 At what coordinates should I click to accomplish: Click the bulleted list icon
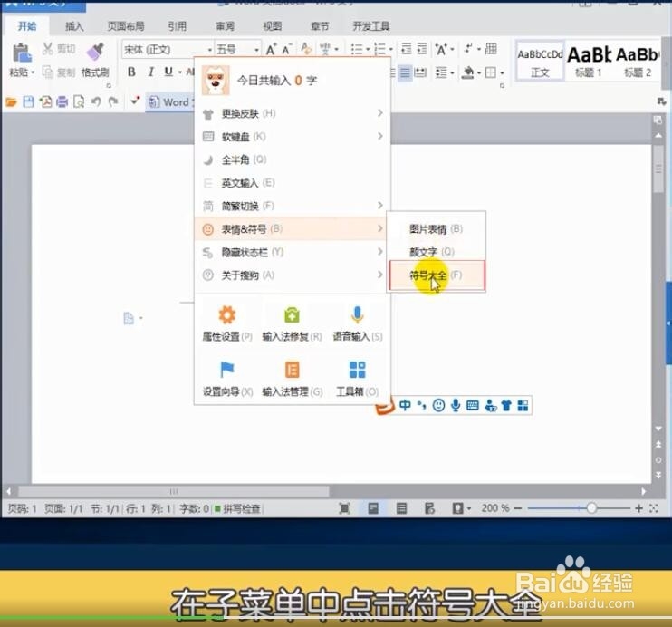(x=357, y=49)
